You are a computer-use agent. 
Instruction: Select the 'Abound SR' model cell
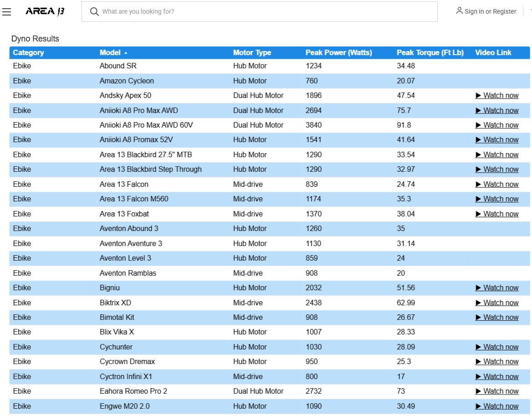(x=118, y=66)
